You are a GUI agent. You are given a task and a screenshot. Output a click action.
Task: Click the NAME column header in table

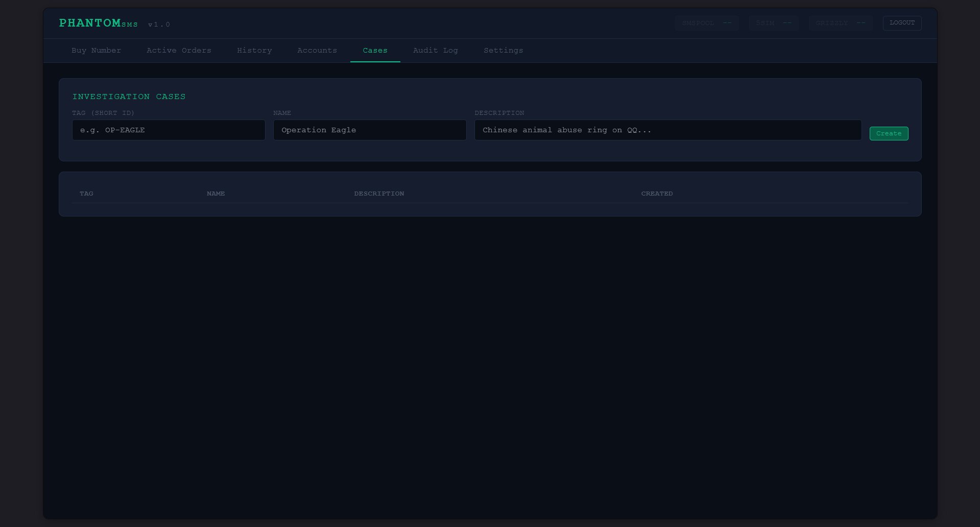[216, 194]
